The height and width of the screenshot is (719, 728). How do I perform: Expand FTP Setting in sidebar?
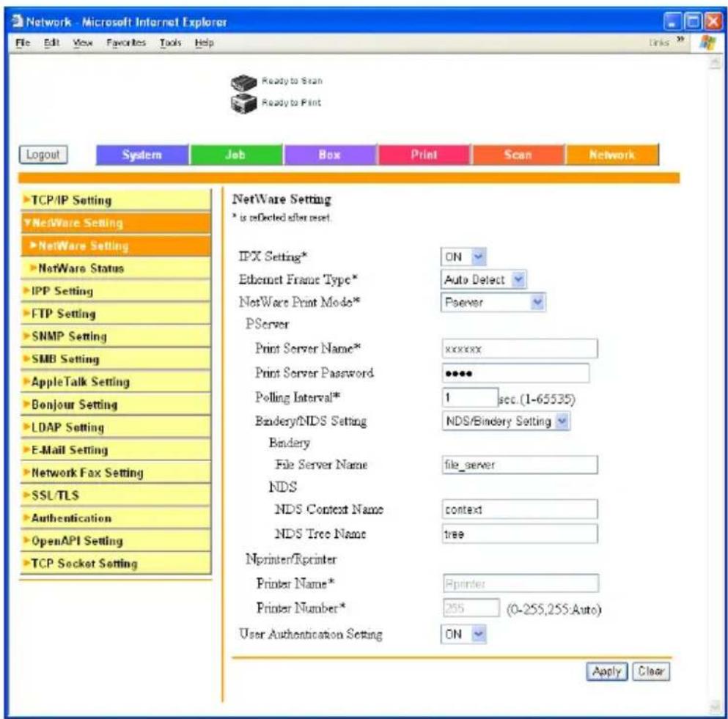[x=116, y=314]
